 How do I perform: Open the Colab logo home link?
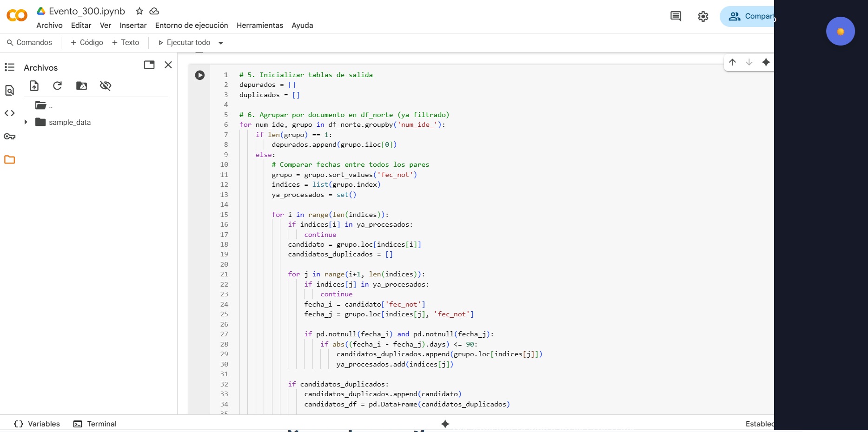coord(17,16)
